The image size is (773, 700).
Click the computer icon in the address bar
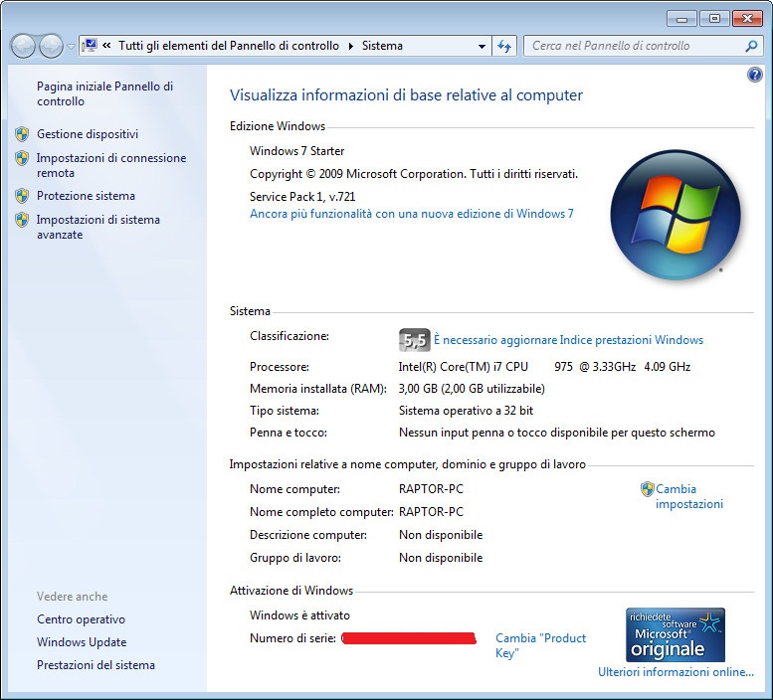point(90,46)
